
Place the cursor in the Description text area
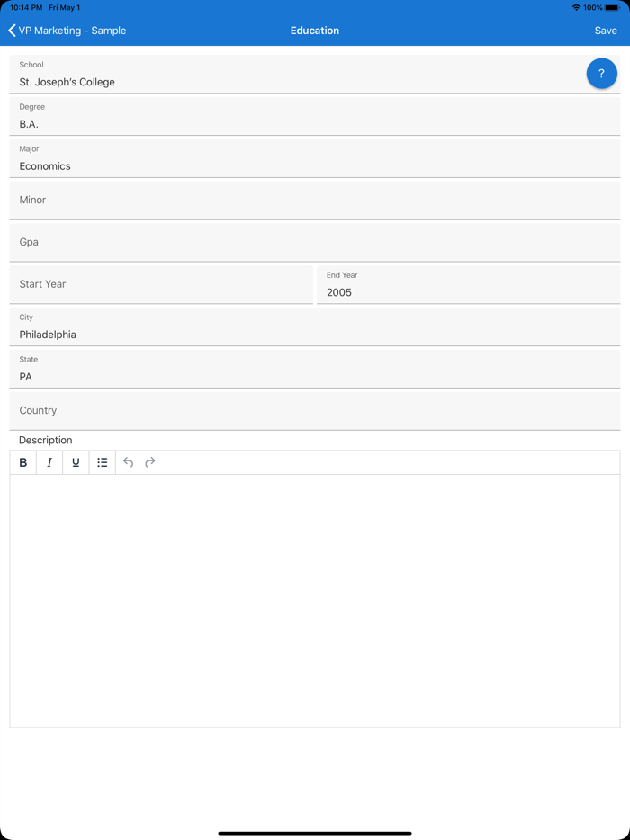coord(315,585)
